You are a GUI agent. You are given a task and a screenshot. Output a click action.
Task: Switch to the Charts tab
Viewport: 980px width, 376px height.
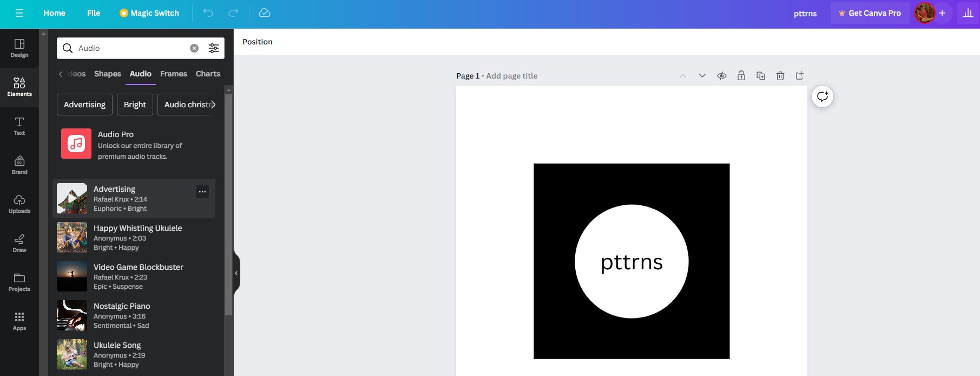tap(208, 74)
